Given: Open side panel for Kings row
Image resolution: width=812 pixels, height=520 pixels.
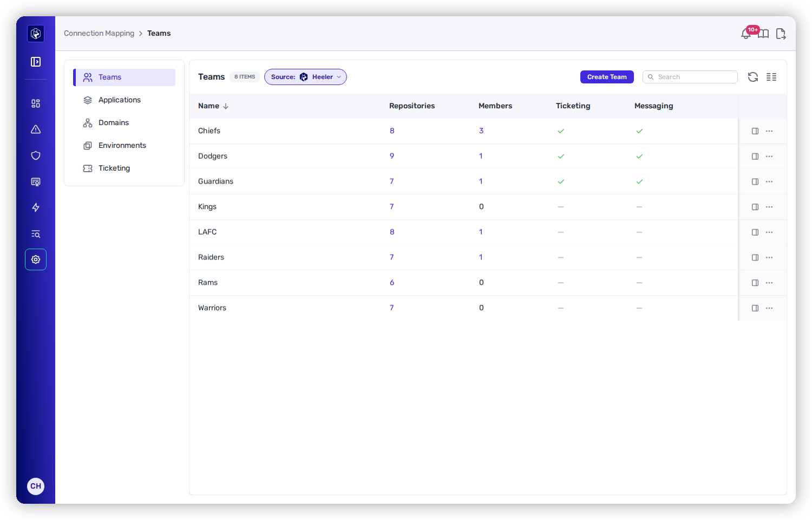Looking at the screenshot, I should (755, 207).
